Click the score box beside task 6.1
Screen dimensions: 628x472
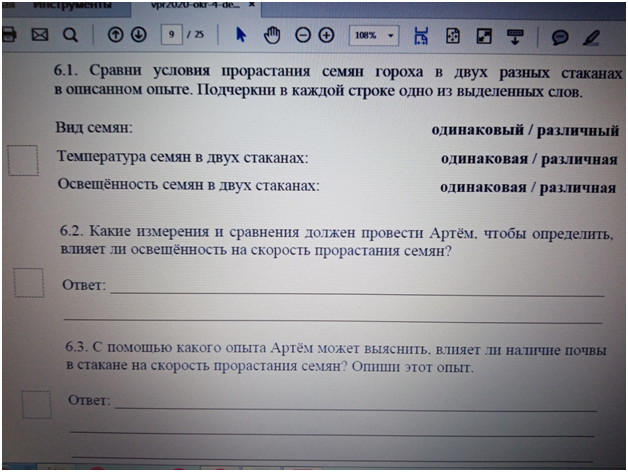coord(23,160)
